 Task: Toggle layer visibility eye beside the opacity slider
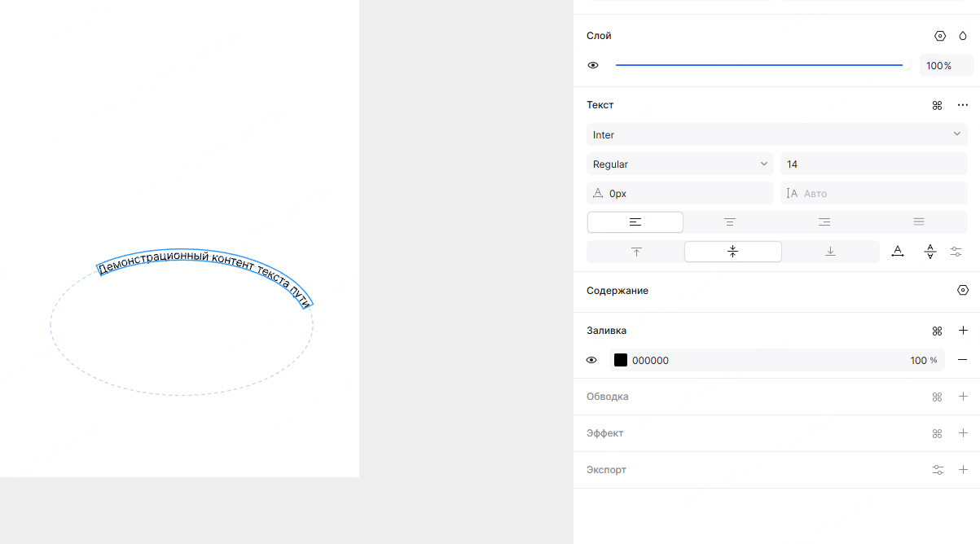tap(593, 65)
